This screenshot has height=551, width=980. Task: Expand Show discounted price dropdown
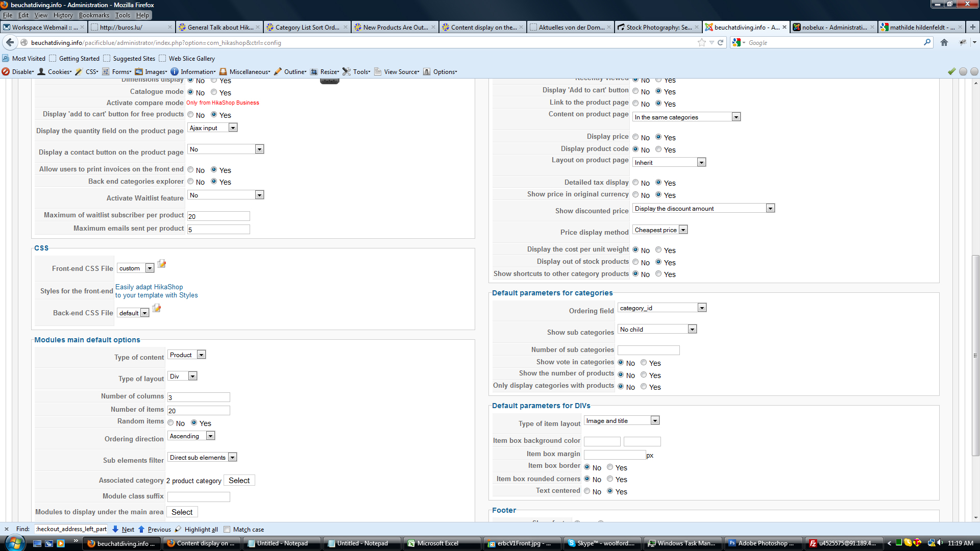coord(770,208)
